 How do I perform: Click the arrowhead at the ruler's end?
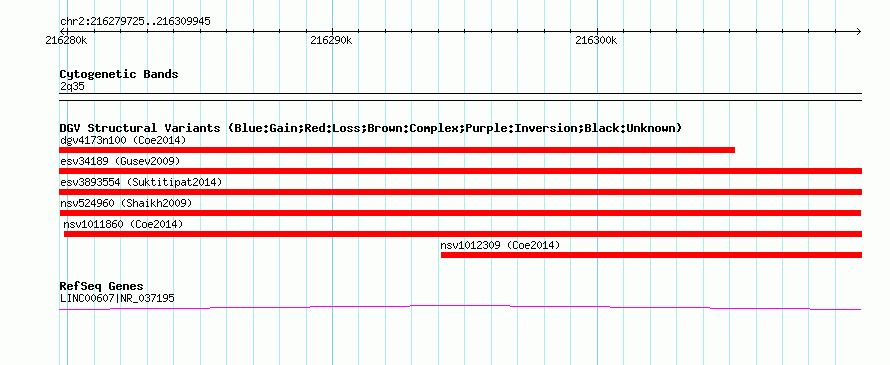point(859,31)
